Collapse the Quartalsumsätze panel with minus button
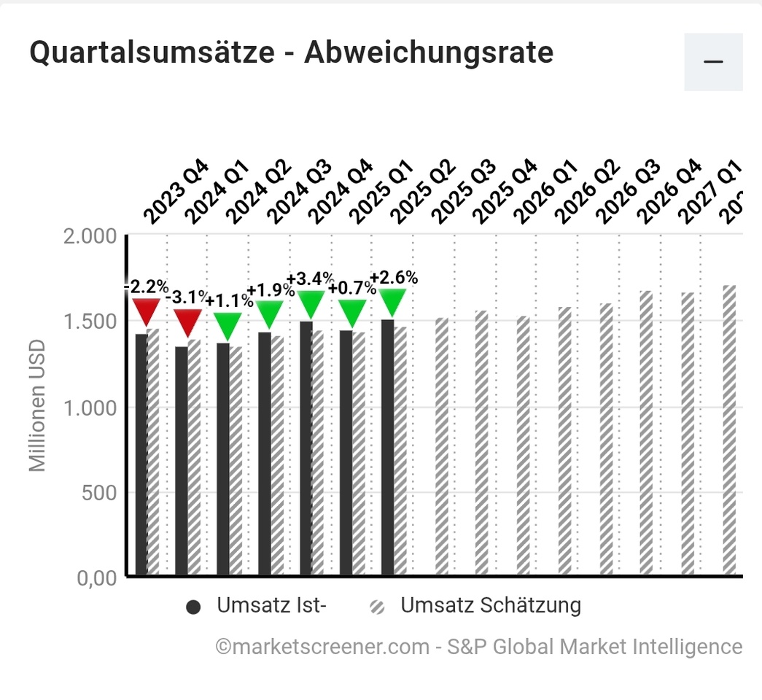This screenshot has width=762, height=700. (x=712, y=61)
